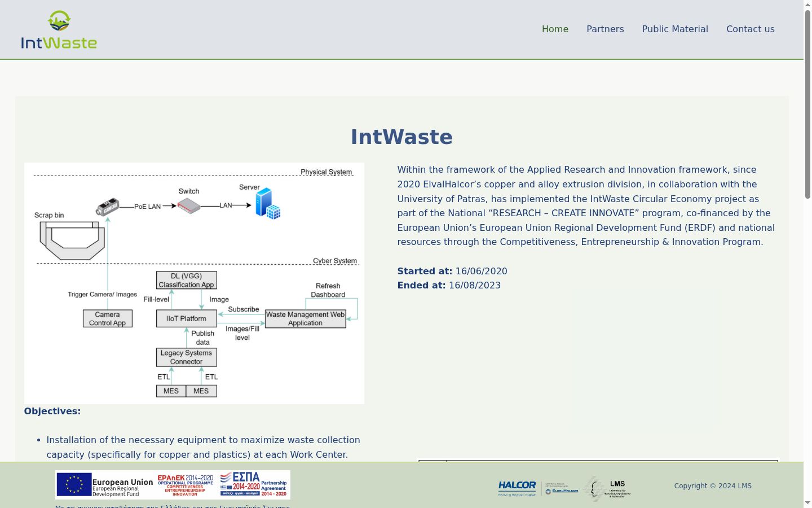The height and width of the screenshot is (508, 812).
Task: Click the network switch icon in the diagram
Action: click(189, 205)
